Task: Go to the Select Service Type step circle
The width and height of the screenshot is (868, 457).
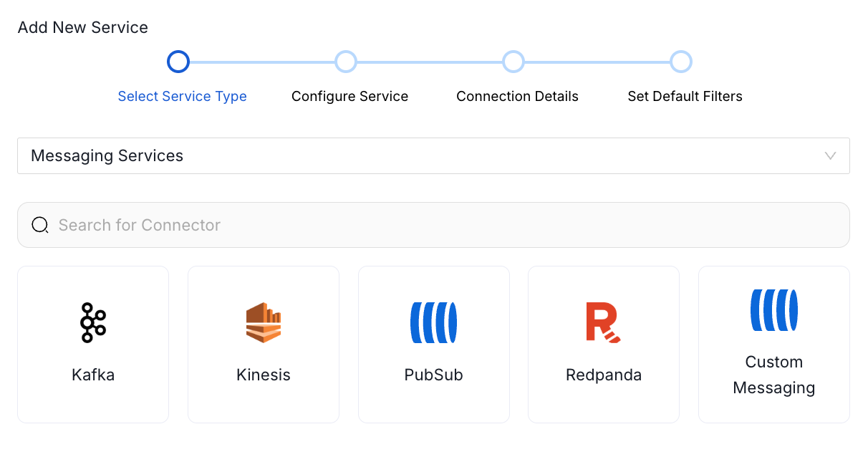Action: point(178,62)
